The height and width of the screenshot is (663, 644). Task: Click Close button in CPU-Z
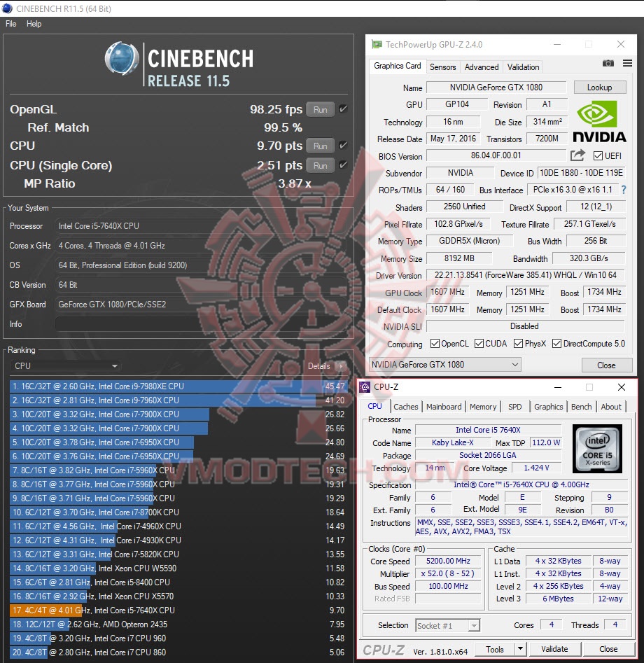click(608, 648)
